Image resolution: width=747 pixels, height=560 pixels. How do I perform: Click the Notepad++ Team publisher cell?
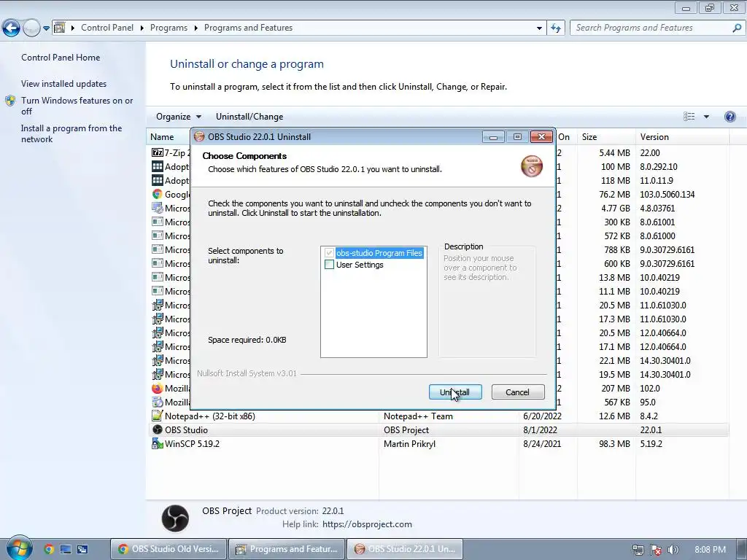(x=418, y=416)
